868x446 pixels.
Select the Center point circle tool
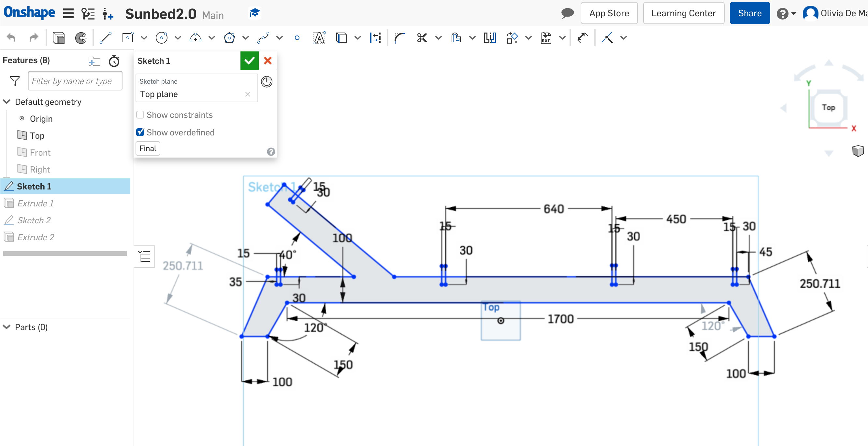click(162, 38)
